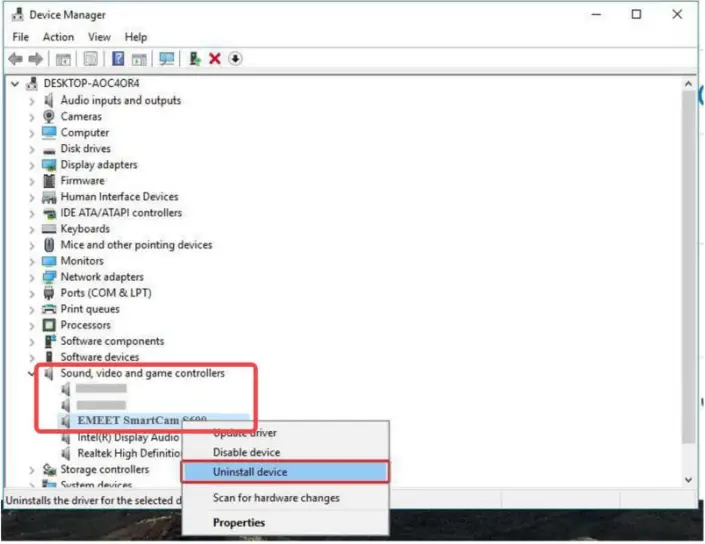Click the Scan for hardware changes monitor icon
This screenshot has height=544, width=705.
[x=167, y=59]
